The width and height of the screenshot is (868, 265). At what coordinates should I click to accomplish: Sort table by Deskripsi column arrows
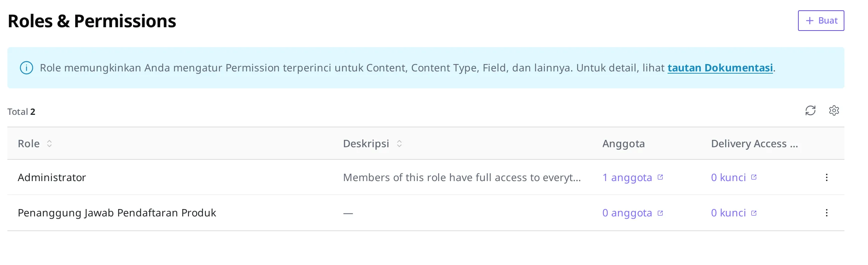399,144
